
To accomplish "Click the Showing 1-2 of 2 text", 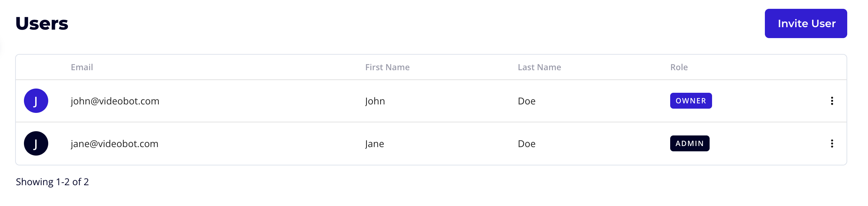I will tap(52, 182).
